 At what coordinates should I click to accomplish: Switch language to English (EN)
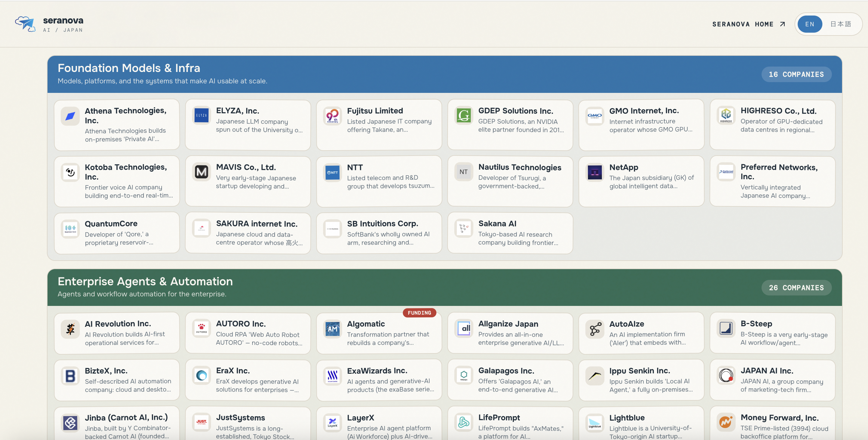click(810, 24)
